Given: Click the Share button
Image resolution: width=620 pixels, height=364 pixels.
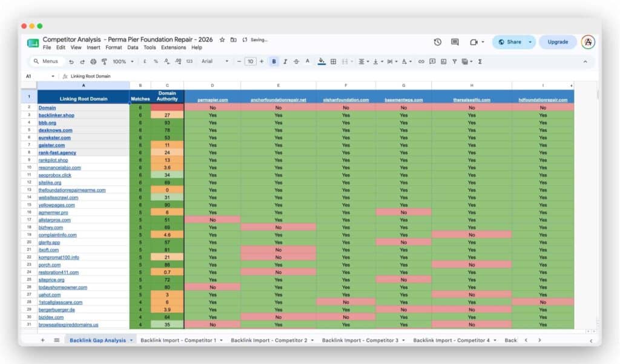Looking at the screenshot, I should [510, 42].
